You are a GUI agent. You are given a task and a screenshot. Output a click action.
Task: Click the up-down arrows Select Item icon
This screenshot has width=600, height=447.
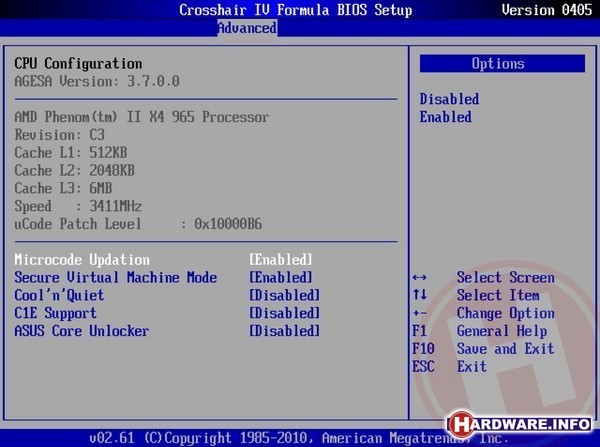[420, 295]
